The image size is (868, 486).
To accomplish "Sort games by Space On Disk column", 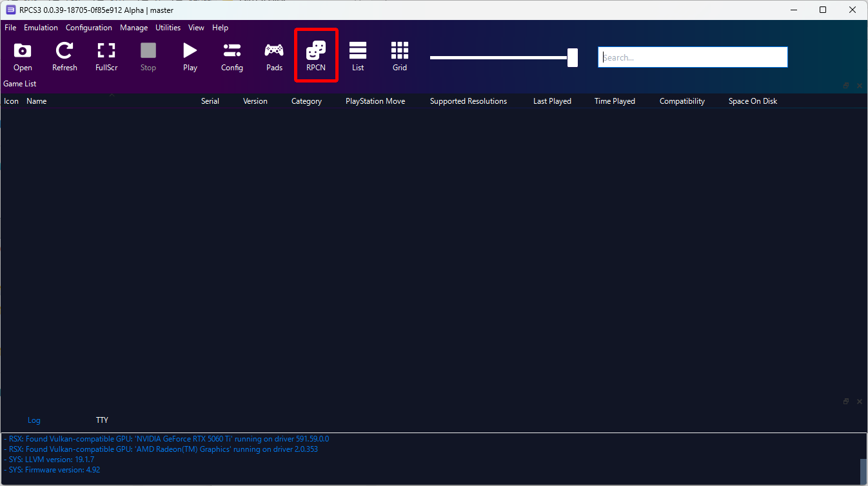I will tap(753, 101).
